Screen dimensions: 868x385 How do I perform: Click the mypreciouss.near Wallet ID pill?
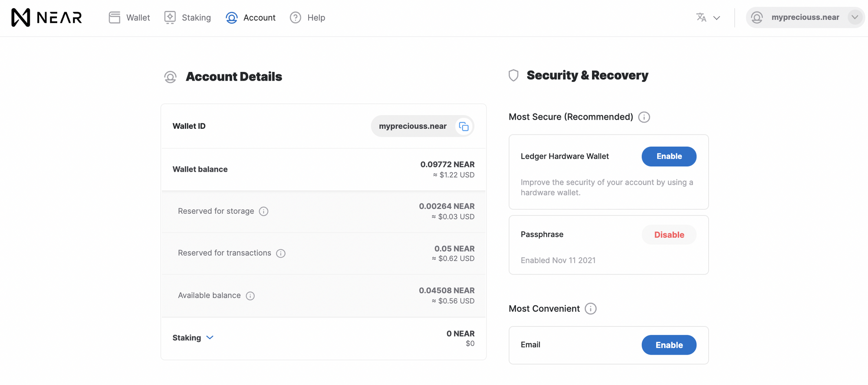pos(422,126)
